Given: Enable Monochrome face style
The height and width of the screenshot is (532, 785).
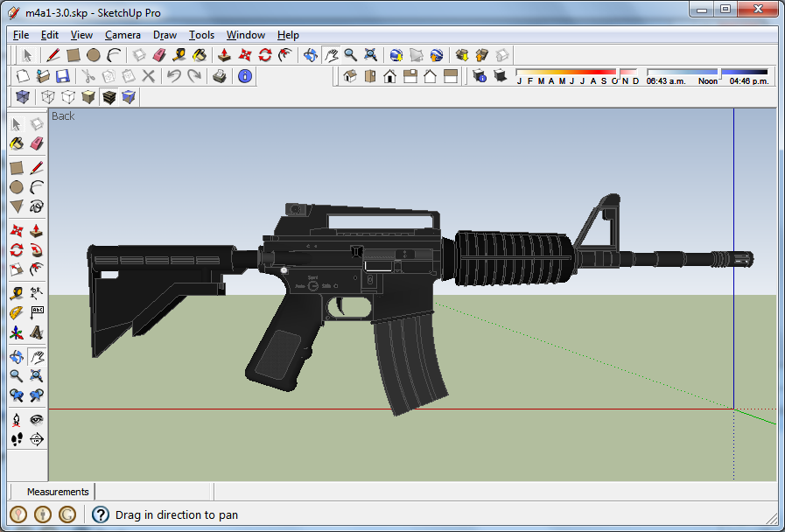Looking at the screenshot, I should click(x=129, y=96).
